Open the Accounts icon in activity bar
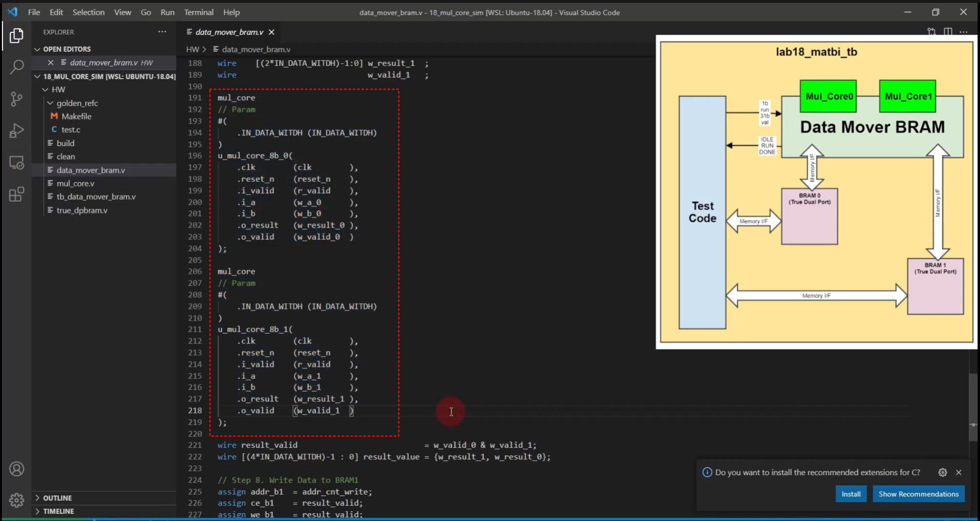 coord(16,469)
